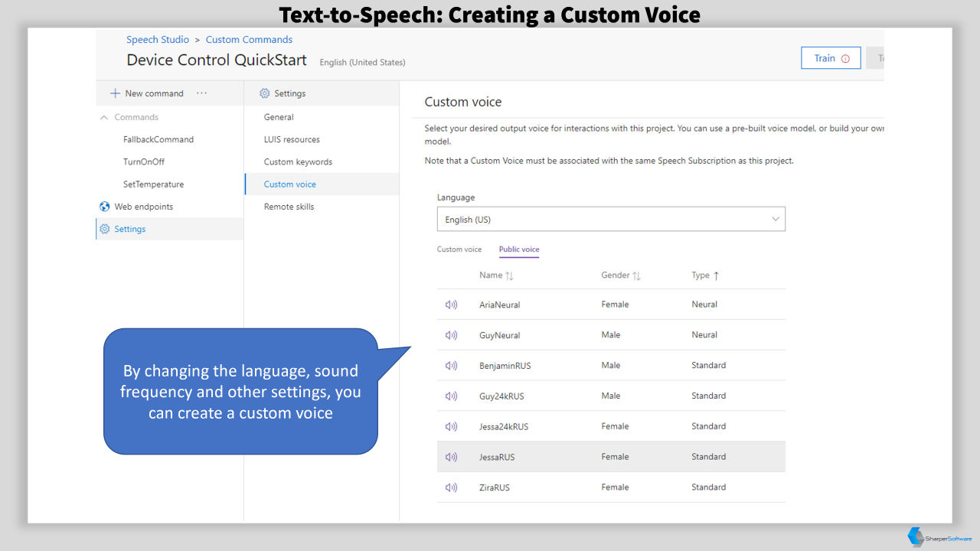Collapse the Commands tree section
The height and width of the screenshot is (551, 980).
click(x=104, y=117)
